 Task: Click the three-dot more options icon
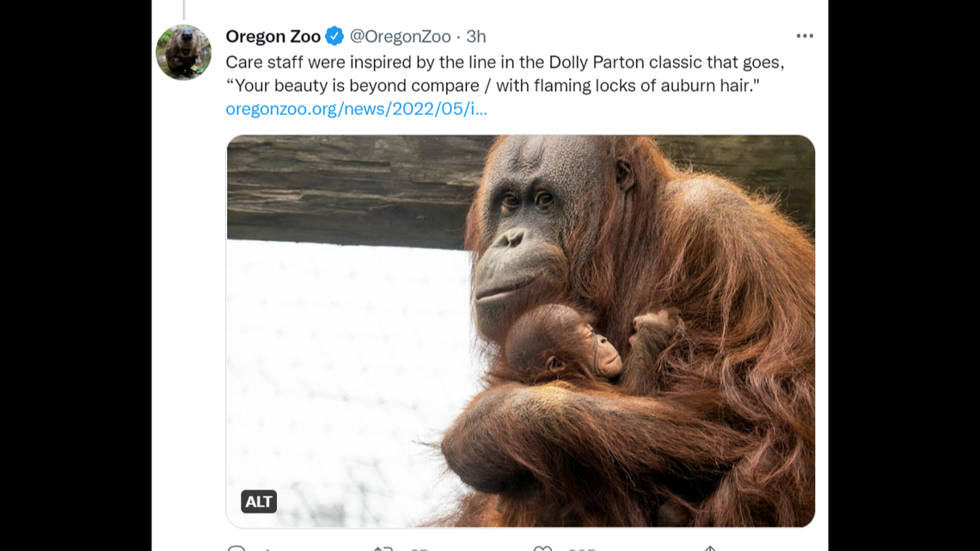[805, 35]
